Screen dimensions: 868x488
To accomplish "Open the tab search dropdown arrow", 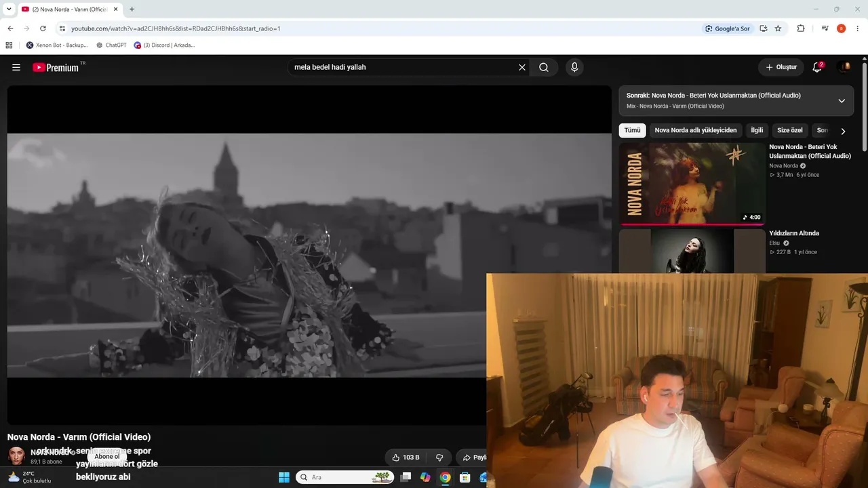I will (x=9, y=9).
